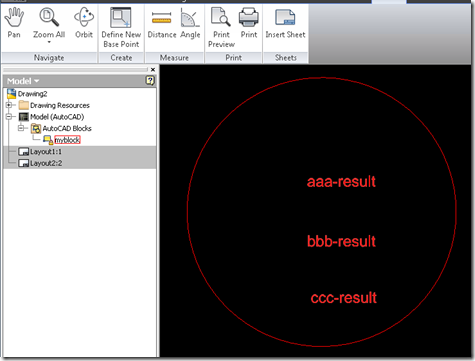Image resolution: width=475 pixels, height=361 pixels.
Task: Click the Drawing2 file icon
Action: click(11, 94)
